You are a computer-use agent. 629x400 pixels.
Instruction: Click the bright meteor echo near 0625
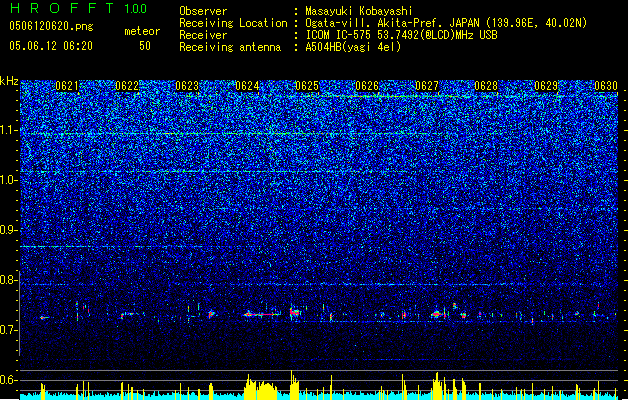[x=295, y=312]
